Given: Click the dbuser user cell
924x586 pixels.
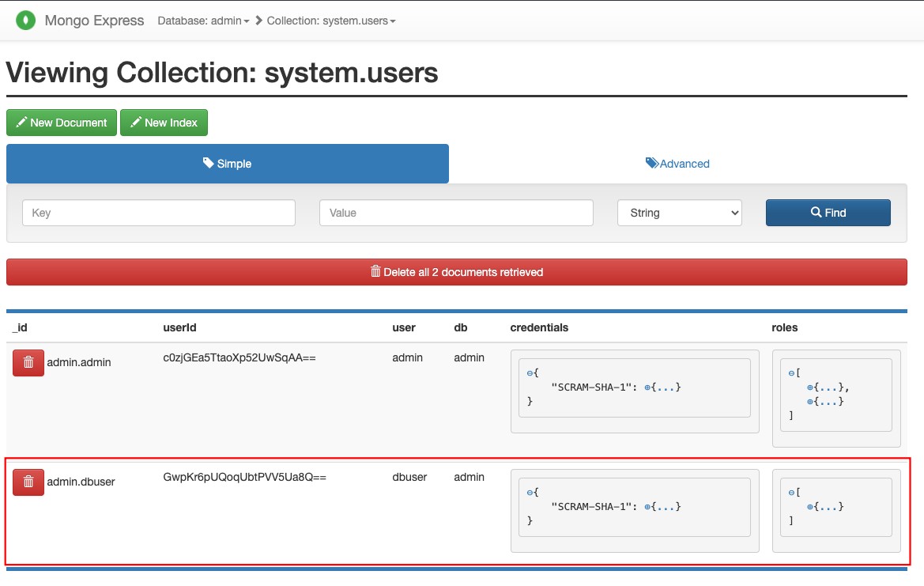Looking at the screenshot, I should click(409, 477).
